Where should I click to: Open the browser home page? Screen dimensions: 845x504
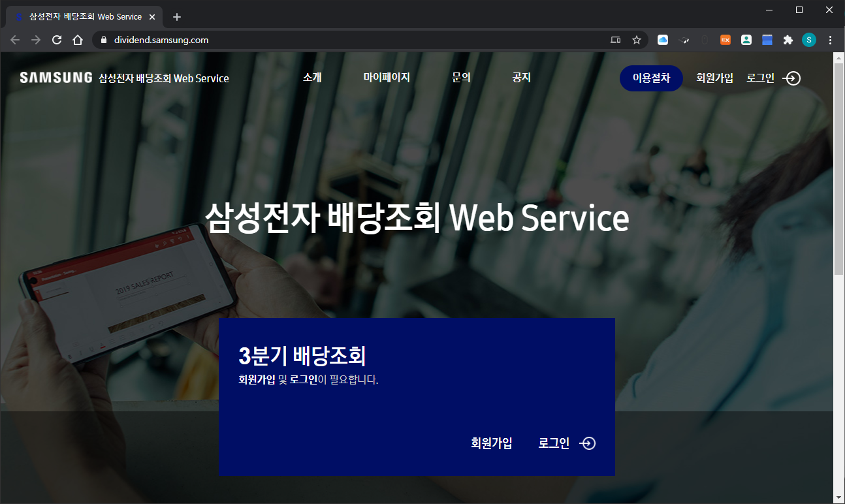(x=78, y=40)
